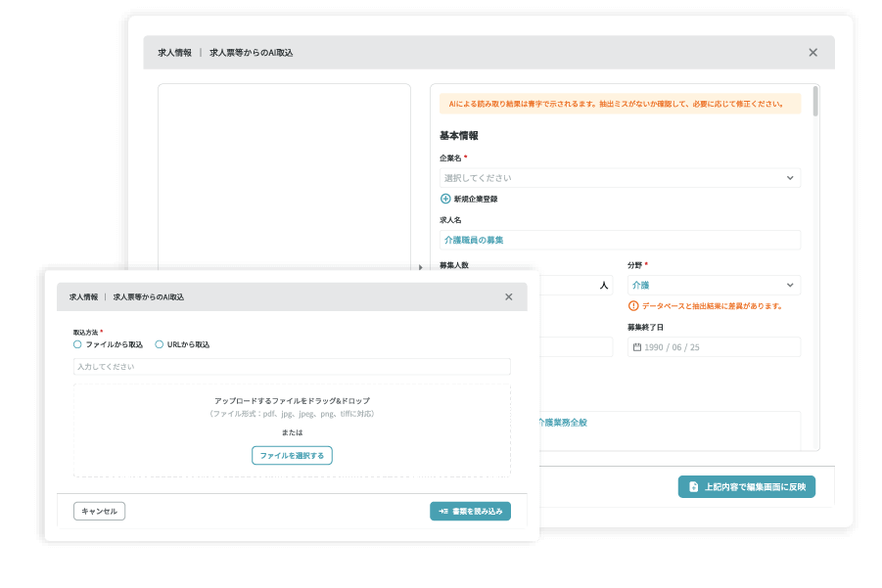This screenshot has height=588, width=882.
Task: Focus the 入力してください text field
Action: coord(292,367)
